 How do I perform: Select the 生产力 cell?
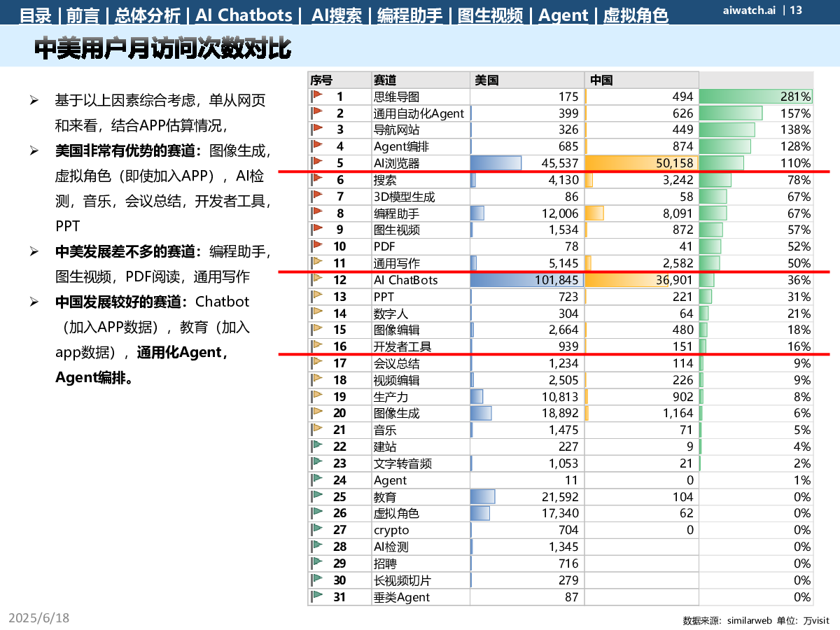coord(420,397)
